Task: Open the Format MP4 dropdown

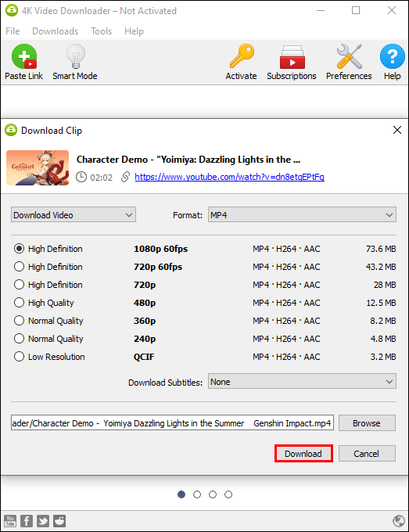Action: tap(302, 215)
